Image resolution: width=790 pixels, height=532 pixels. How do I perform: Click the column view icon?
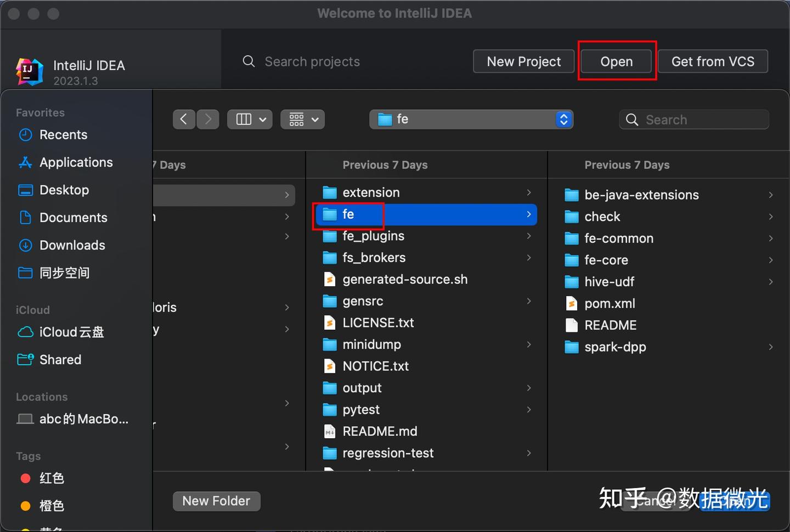pyautogui.click(x=243, y=119)
